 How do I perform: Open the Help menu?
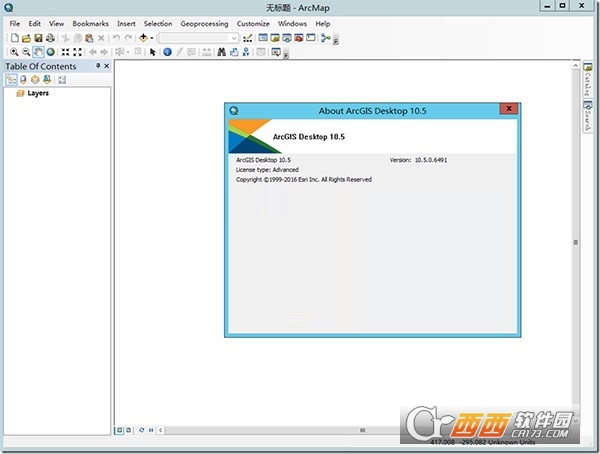(323, 24)
